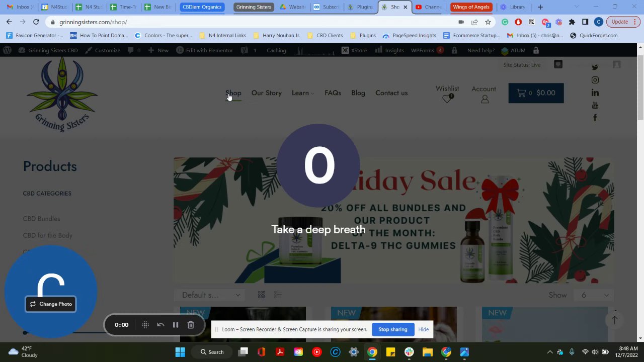Open the cart showing $0.00
This screenshot has width=644, height=362.
(536, 93)
